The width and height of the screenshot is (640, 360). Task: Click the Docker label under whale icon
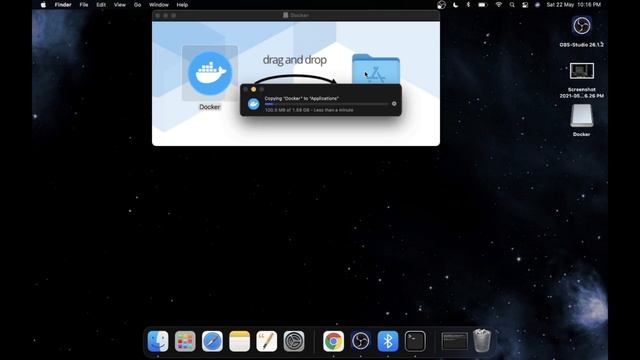point(210,107)
